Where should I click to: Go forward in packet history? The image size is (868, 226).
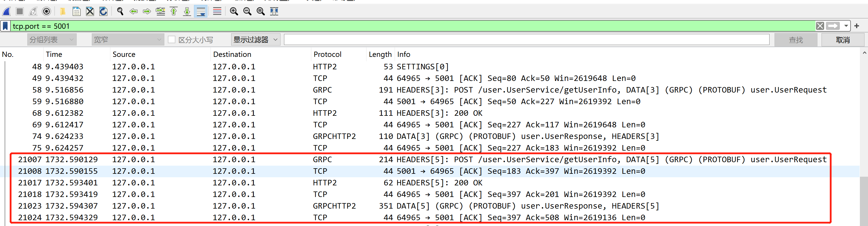(147, 11)
